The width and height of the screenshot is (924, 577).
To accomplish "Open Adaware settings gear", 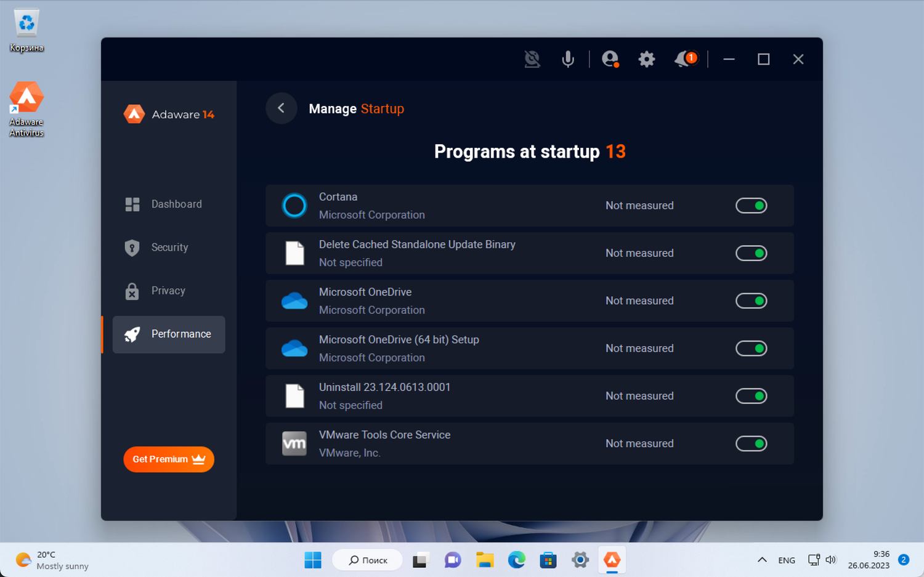I will 646,59.
